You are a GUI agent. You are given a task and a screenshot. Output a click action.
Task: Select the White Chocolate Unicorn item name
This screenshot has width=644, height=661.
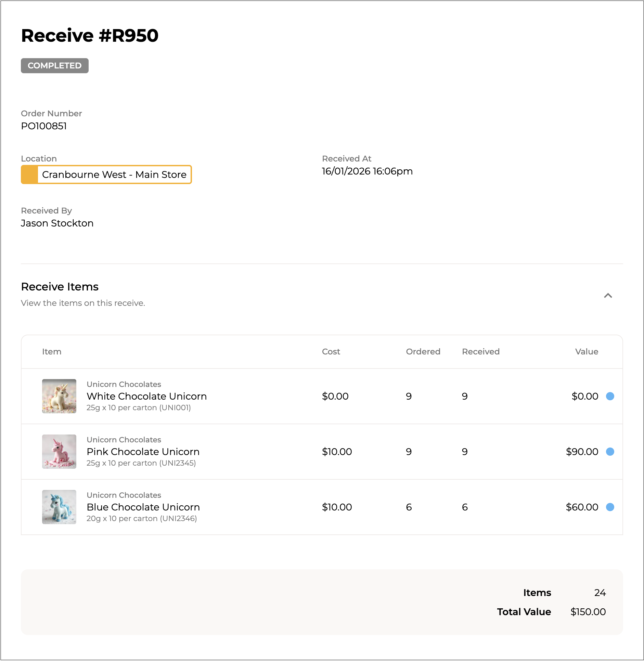click(x=146, y=396)
